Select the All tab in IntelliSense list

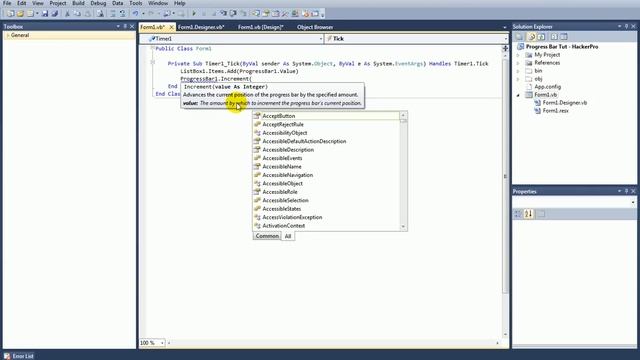pos(288,236)
